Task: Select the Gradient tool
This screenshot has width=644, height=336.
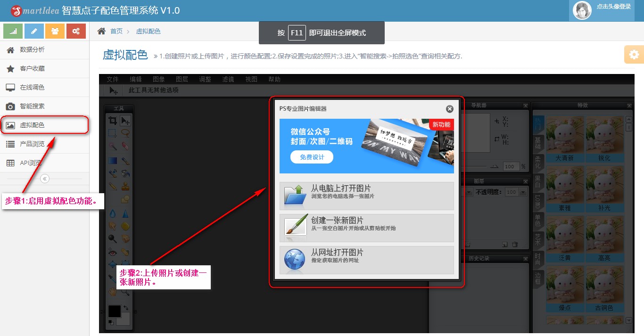Action: (x=113, y=161)
